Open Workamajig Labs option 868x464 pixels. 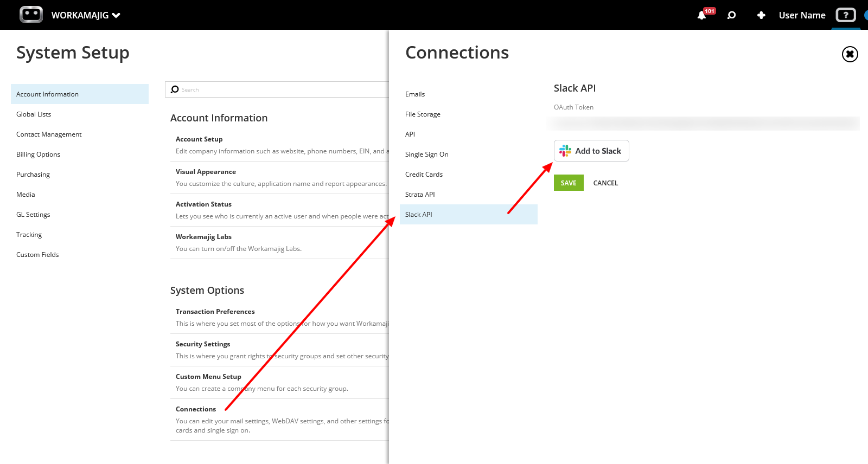(279, 243)
